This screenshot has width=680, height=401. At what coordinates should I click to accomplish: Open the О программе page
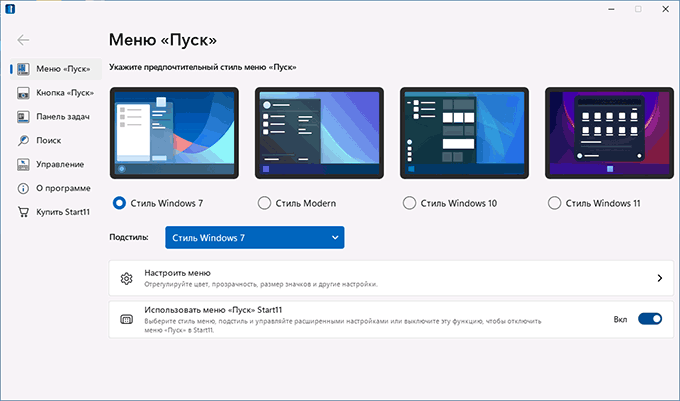click(x=56, y=188)
